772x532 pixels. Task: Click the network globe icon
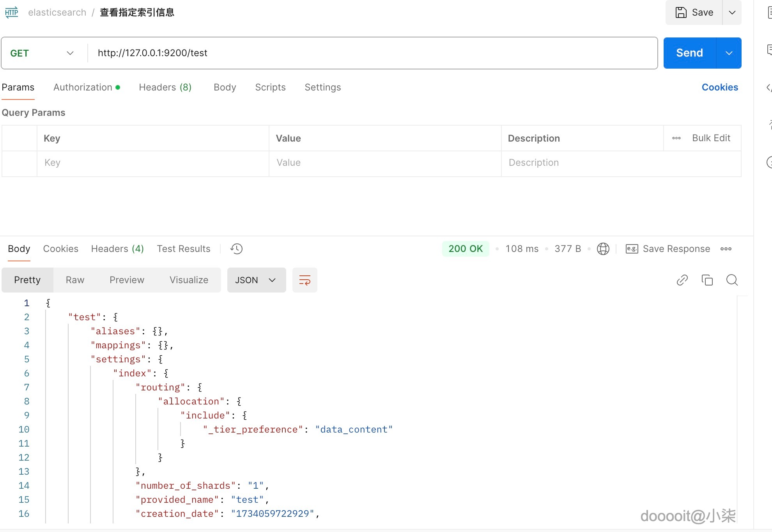[603, 249]
